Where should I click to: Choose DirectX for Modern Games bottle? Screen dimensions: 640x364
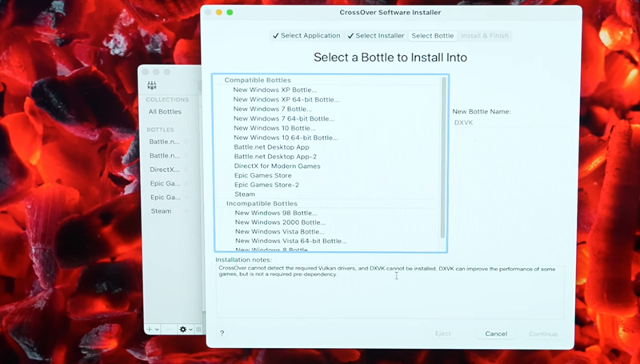coord(277,166)
